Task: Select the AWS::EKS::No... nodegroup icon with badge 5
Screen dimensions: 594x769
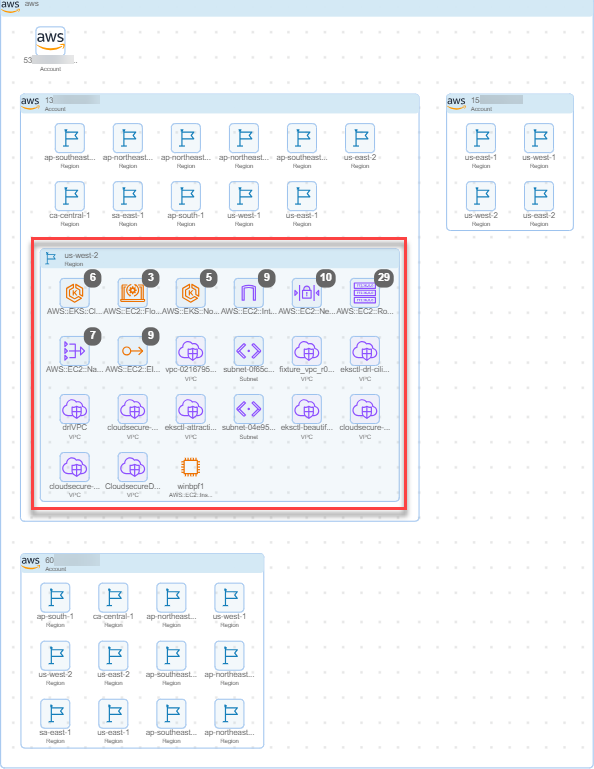Action: [x=190, y=293]
